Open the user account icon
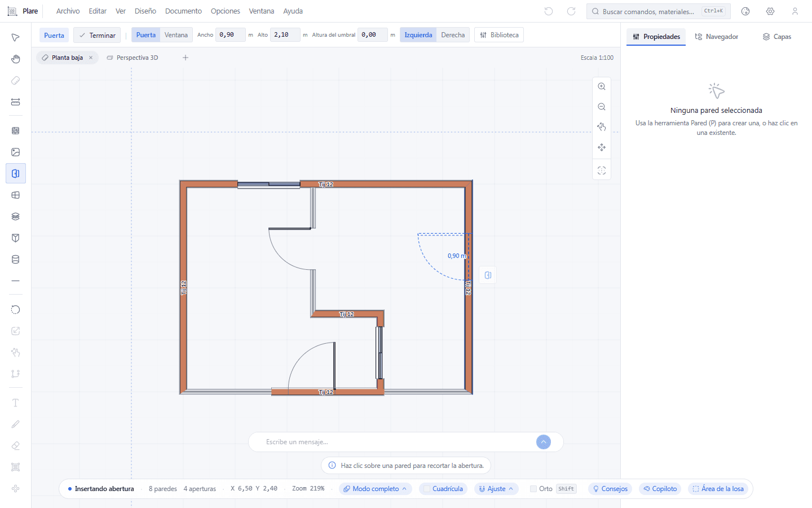 pyautogui.click(x=795, y=11)
